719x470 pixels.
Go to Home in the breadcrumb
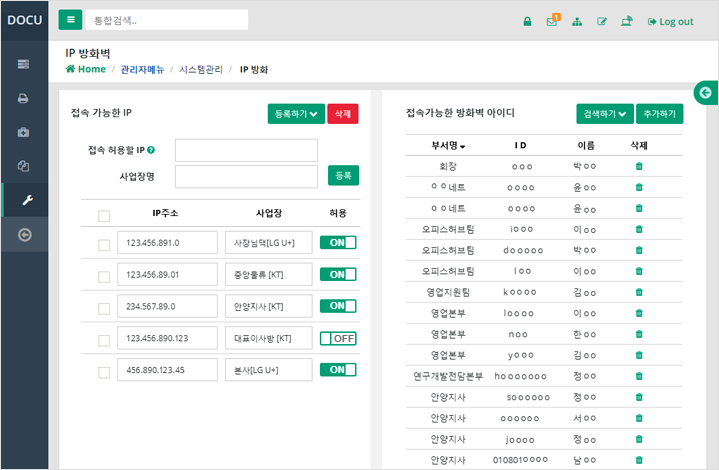click(x=85, y=69)
